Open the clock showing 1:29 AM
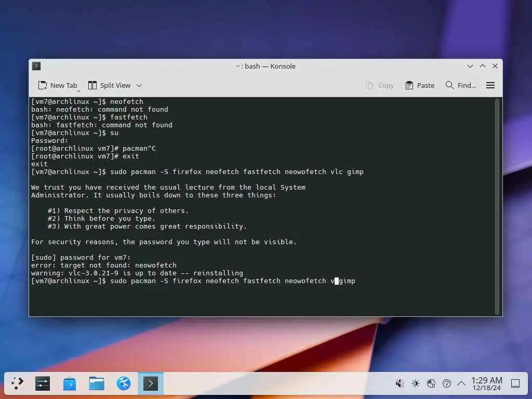 (486, 383)
